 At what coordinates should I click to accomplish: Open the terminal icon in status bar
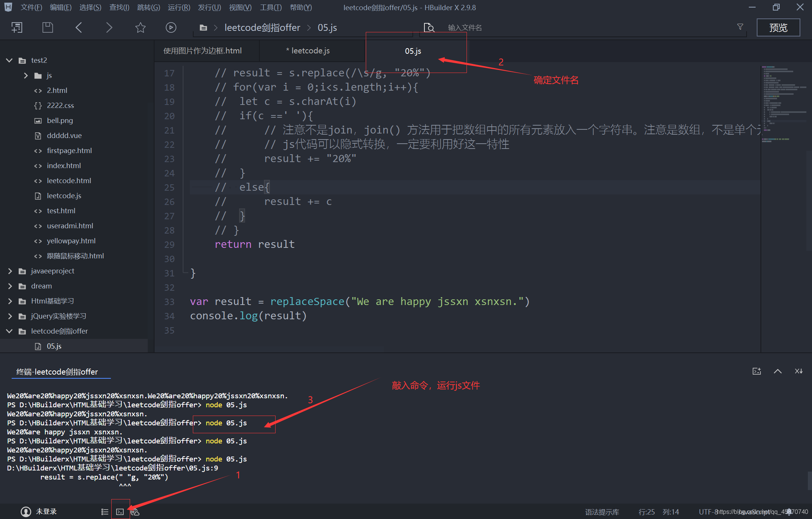coord(120,511)
